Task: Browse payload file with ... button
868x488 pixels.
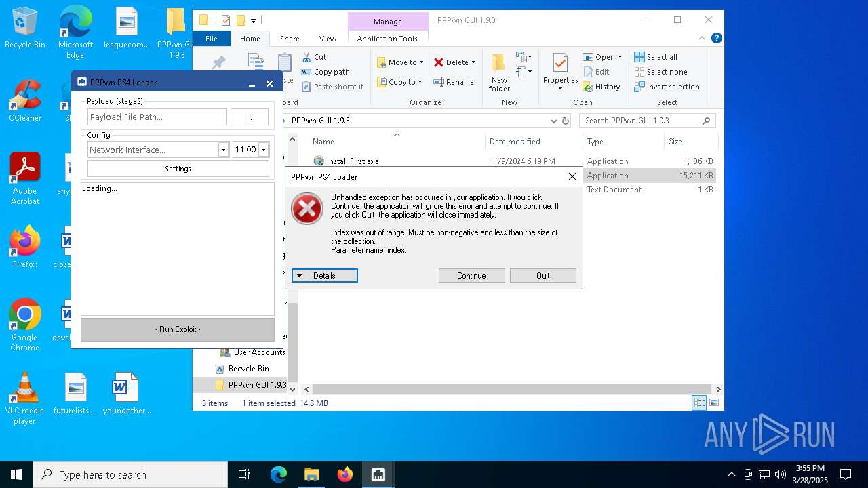Action: click(250, 117)
